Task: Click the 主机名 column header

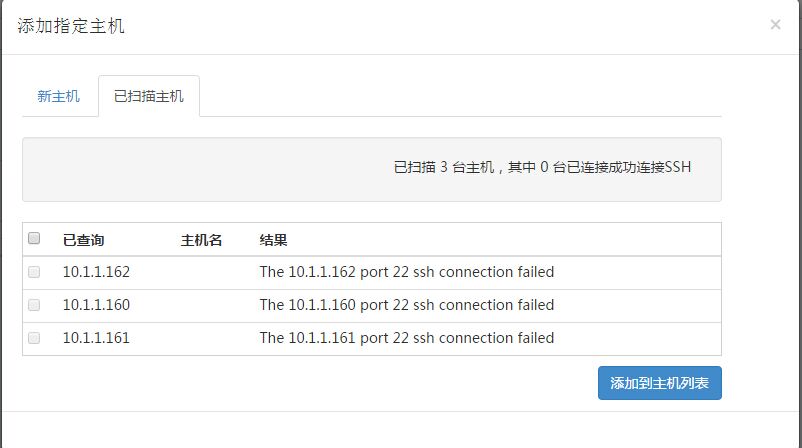Action: [201, 240]
